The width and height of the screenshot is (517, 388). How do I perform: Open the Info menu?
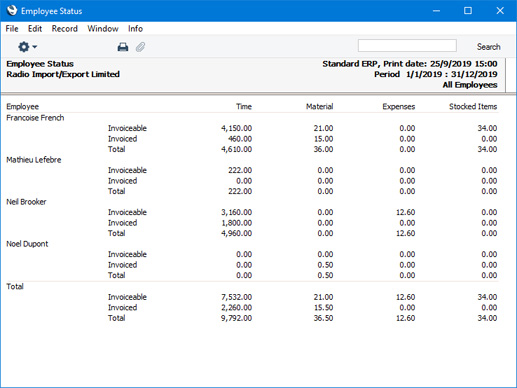click(x=135, y=29)
